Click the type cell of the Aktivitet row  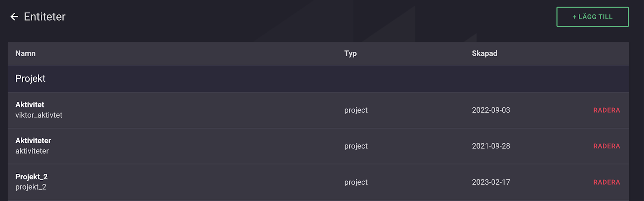(x=356, y=110)
